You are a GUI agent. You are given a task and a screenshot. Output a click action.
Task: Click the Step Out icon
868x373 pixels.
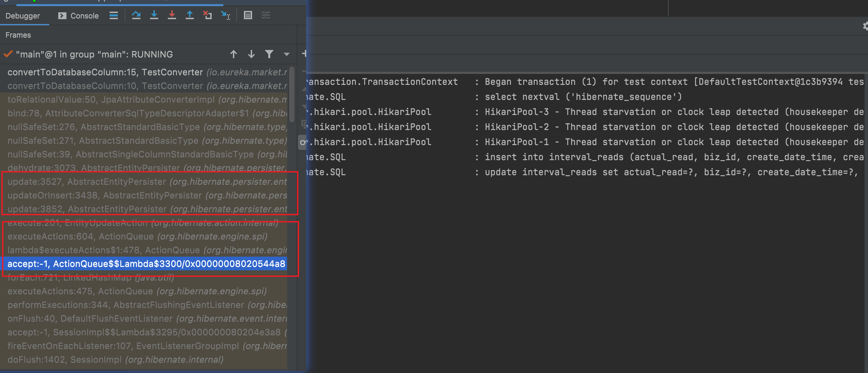pos(189,15)
